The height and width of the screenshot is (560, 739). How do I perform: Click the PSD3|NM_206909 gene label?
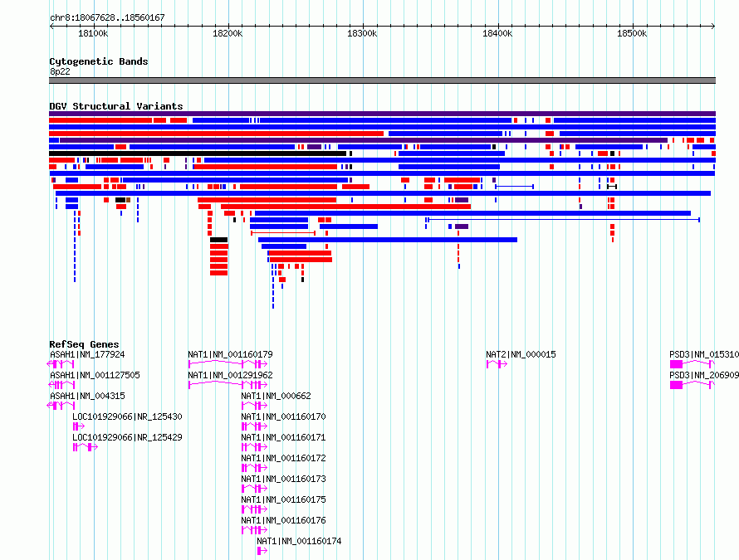click(704, 375)
